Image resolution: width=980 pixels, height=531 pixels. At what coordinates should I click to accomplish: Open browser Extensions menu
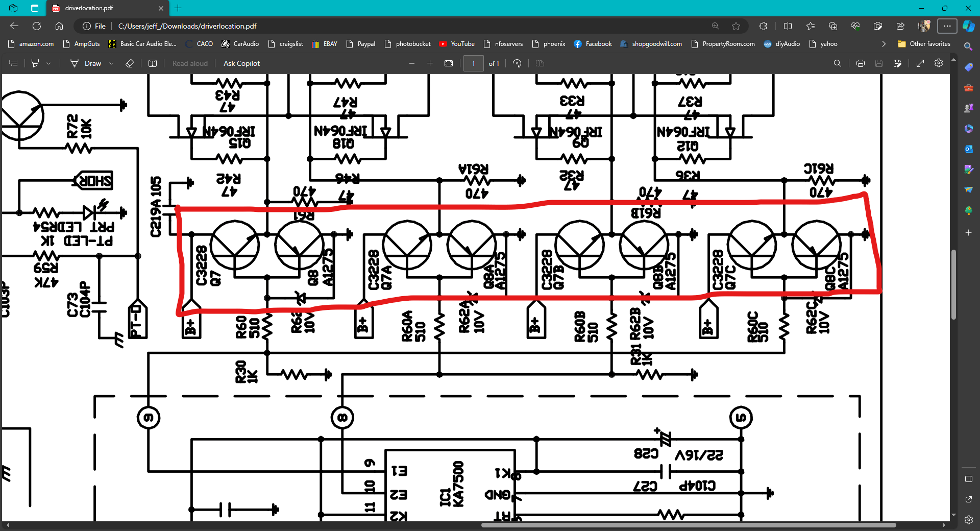(763, 26)
